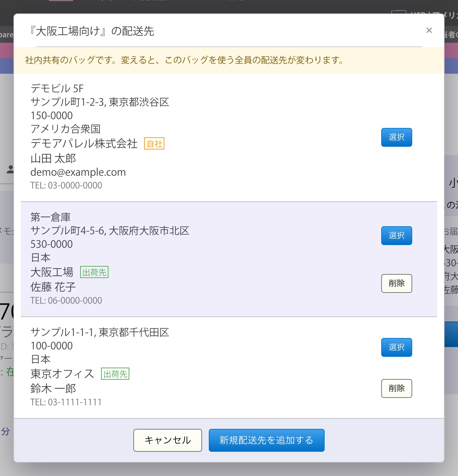Screen dimensions: 458x476
Task: Click the name 佐藤 花子
Action: tap(53, 287)
